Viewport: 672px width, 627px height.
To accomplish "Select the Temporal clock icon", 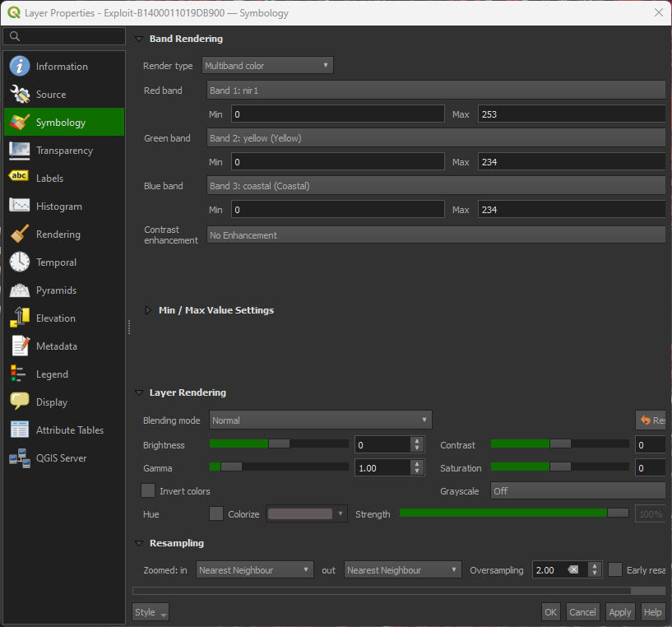I will pos(20,262).
